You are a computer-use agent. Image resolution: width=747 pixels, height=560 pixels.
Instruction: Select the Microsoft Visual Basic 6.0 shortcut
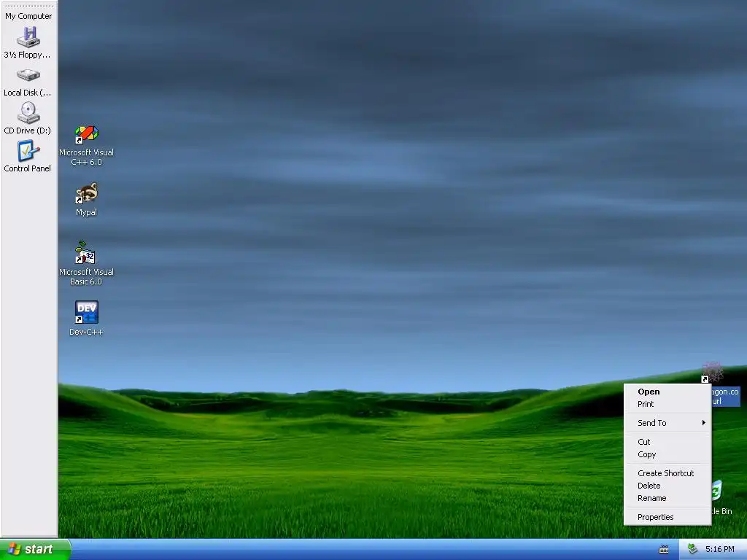coord(86,253)
